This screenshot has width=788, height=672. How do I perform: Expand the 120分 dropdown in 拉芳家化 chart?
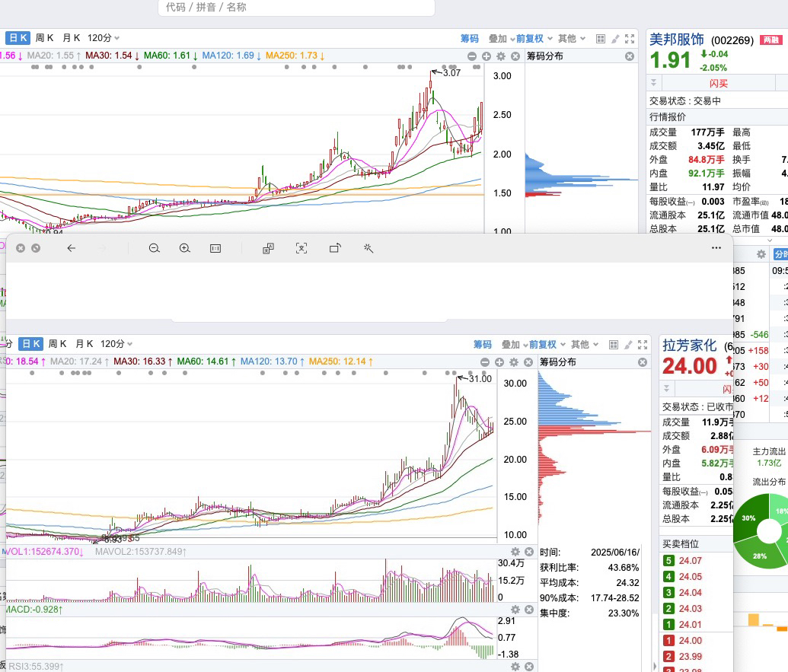click(x=116, y=344)
